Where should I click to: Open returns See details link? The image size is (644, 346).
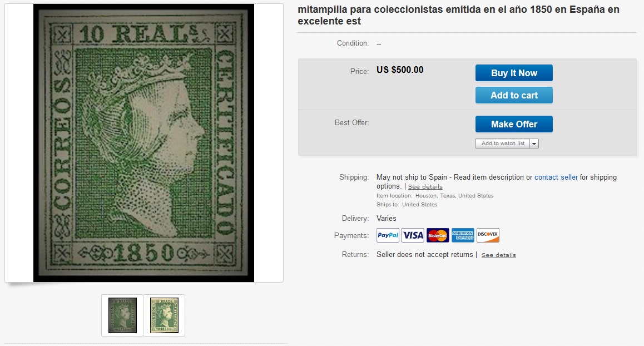[x=499, y=255]
